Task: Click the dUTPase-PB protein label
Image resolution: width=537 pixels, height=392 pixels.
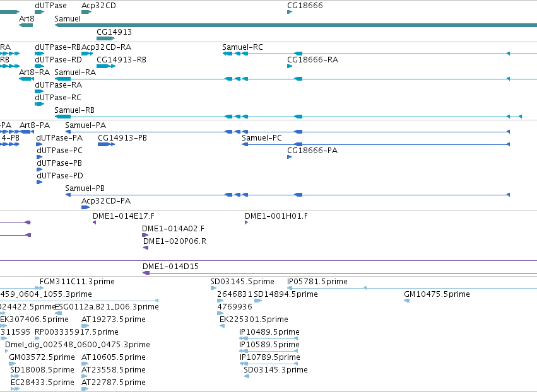Action: 59,163
